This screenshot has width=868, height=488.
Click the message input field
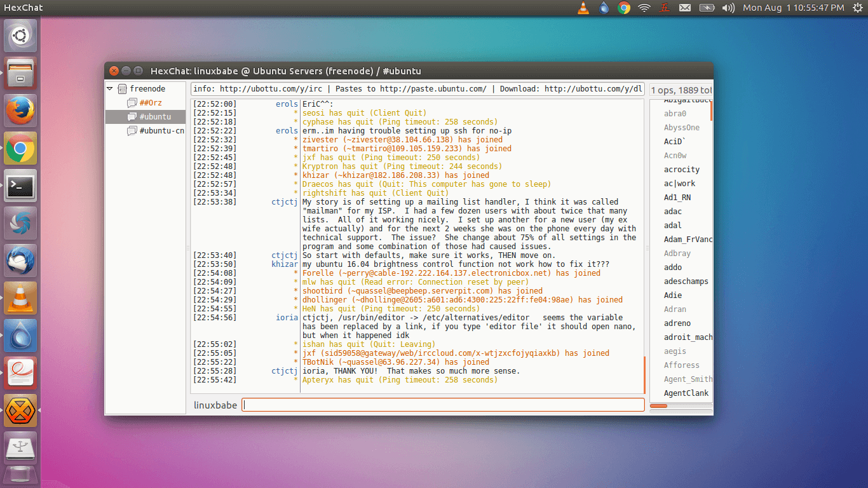pyautogui.click(x=443, y=405)
